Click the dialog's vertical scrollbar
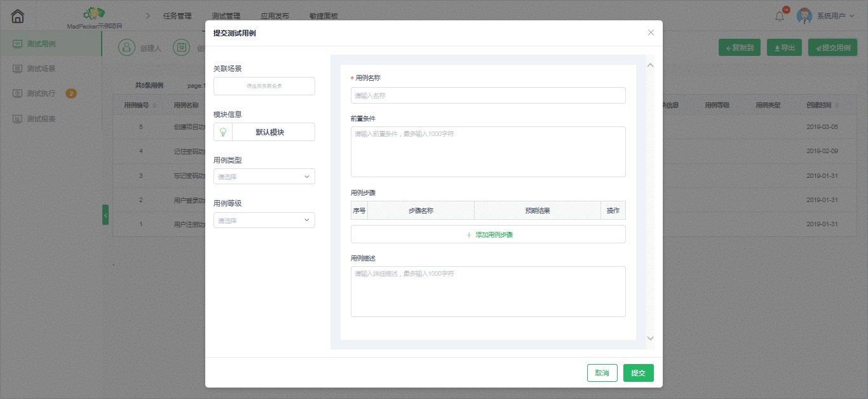868x399 pixels. 650,191
